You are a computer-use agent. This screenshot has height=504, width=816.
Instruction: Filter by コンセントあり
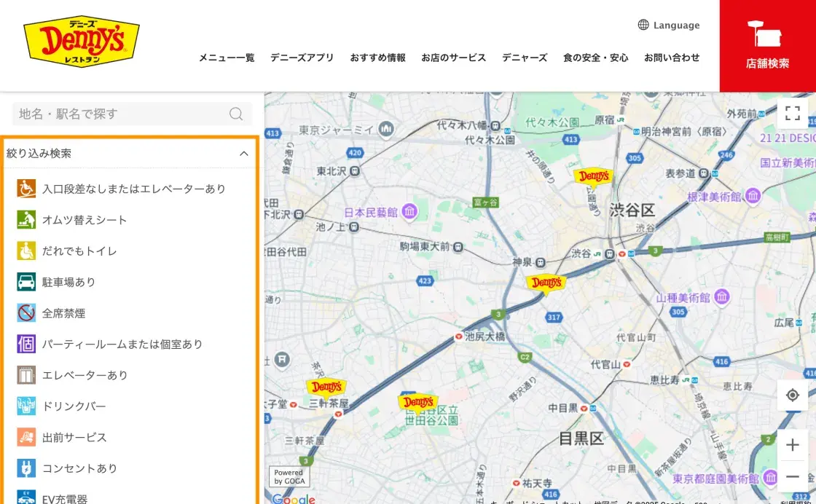click(x=79, y=468)
